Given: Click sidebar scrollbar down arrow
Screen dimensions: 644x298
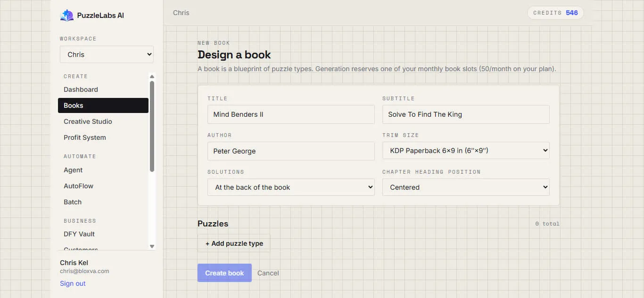Looking at the screenshot, I should (x=152, y=246).
